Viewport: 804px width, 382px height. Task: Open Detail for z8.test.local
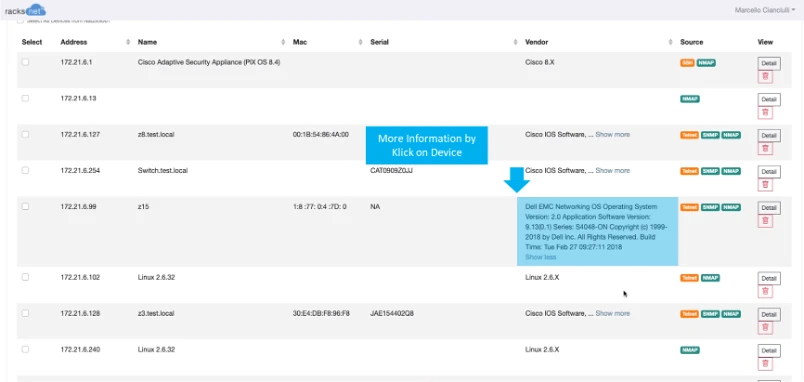point(769,135)
